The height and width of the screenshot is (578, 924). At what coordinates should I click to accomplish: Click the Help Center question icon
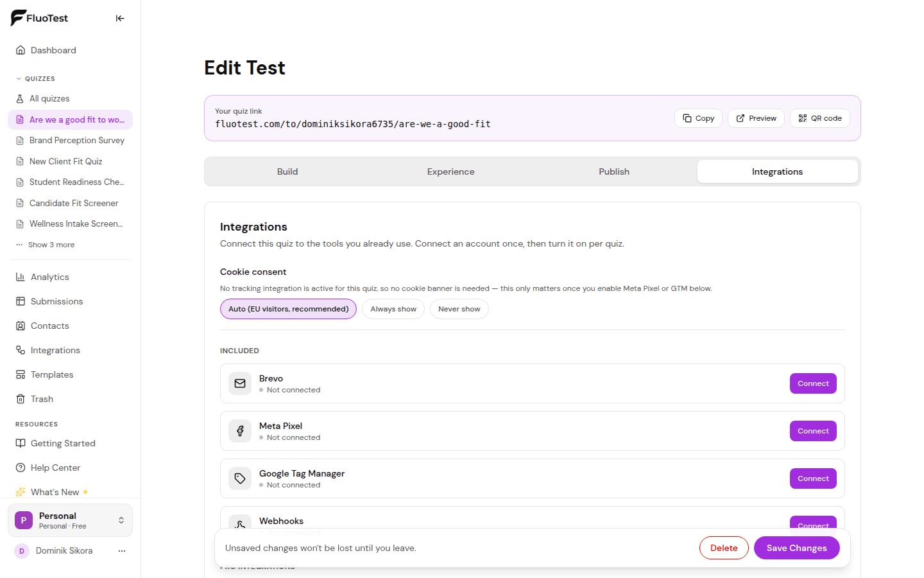(21, 468)
